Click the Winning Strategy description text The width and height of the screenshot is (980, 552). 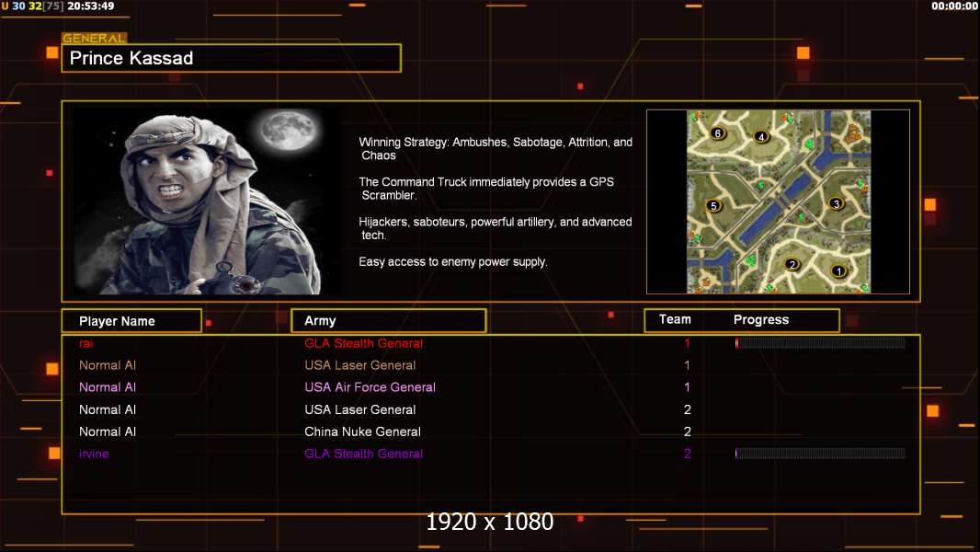pos(496,149)
